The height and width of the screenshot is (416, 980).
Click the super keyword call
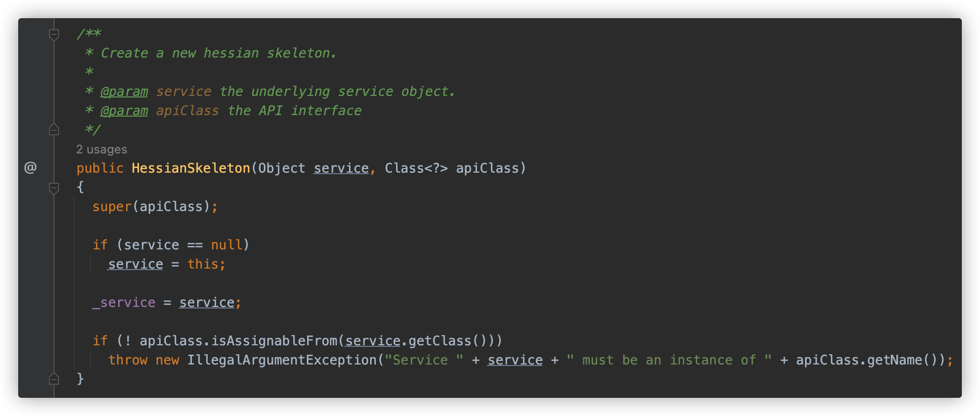tap(112, 206)
